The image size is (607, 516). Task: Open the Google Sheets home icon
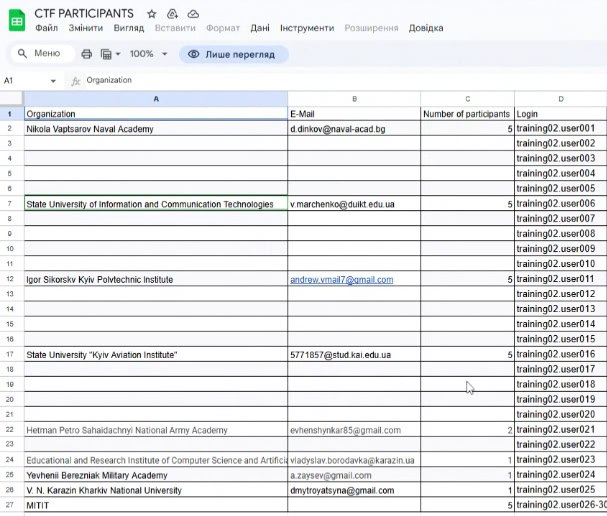click(16, 19)
